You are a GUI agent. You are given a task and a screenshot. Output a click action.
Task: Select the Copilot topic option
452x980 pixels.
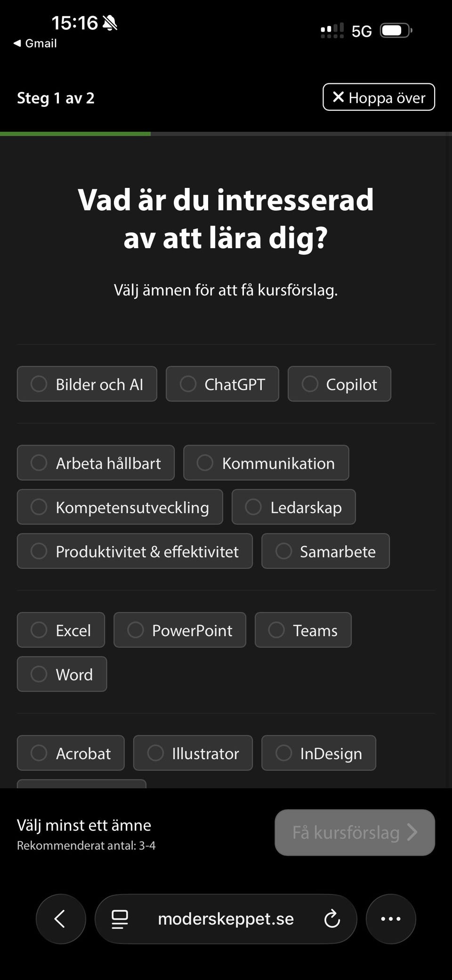(x=339, y=384)
